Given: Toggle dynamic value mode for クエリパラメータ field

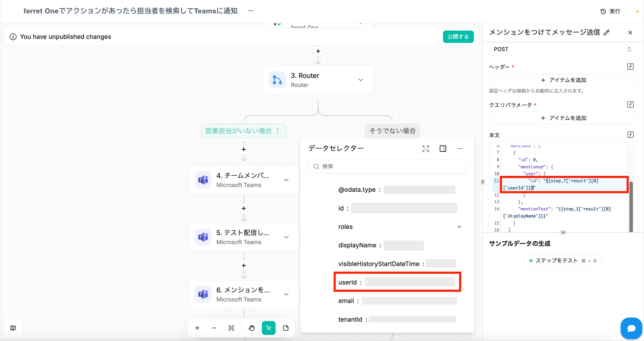Looking at the screenshot, I should tap(630, 105).
